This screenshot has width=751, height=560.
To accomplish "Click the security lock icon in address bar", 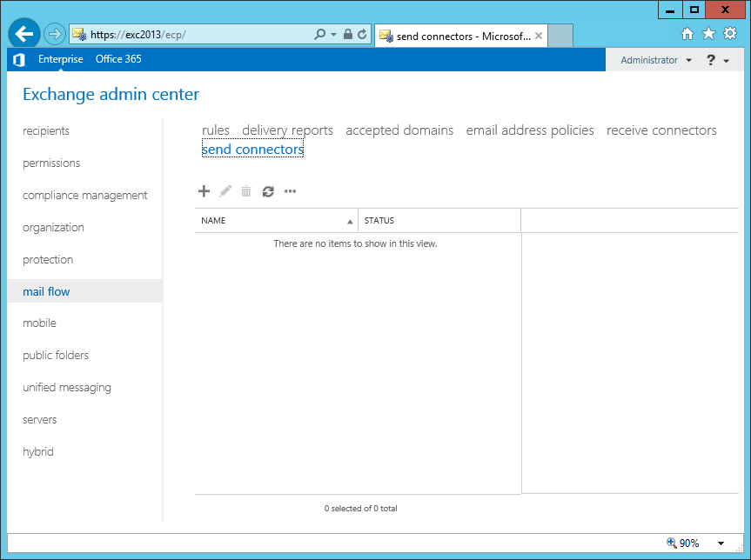I will click(x=348, y=34).
